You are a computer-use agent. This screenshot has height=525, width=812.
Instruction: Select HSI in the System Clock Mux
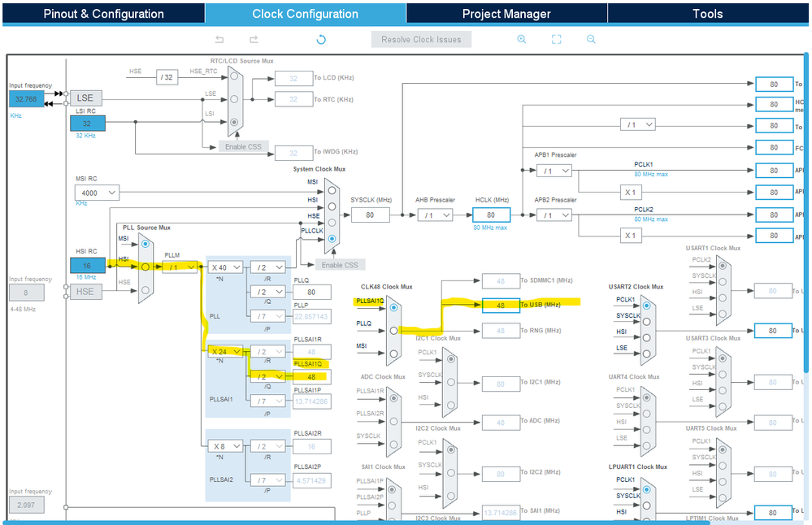pos(332,206)
